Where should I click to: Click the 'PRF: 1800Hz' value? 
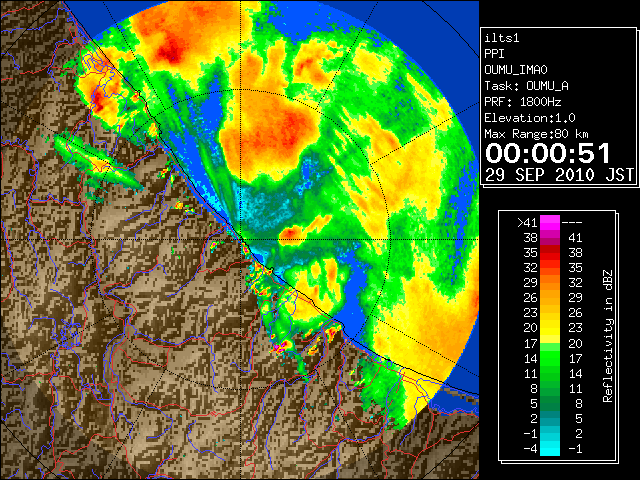[x=523, y=102]
